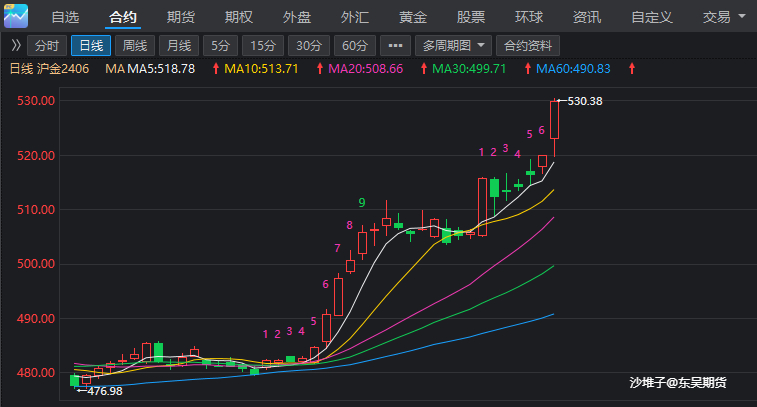Viewport: 757px width, 407px height.
Task: Click the red arrow after MA10 value
Action: pos(320,69)
